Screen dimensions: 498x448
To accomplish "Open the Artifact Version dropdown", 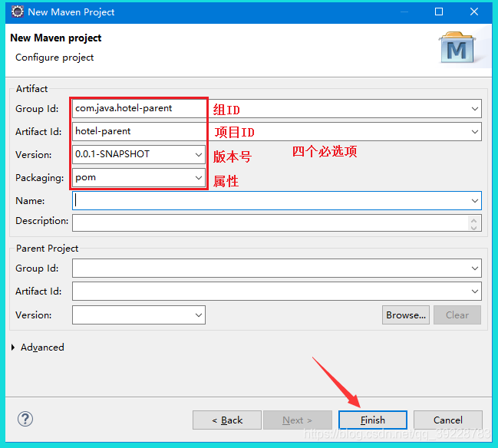I will click(x=199, y=155).
